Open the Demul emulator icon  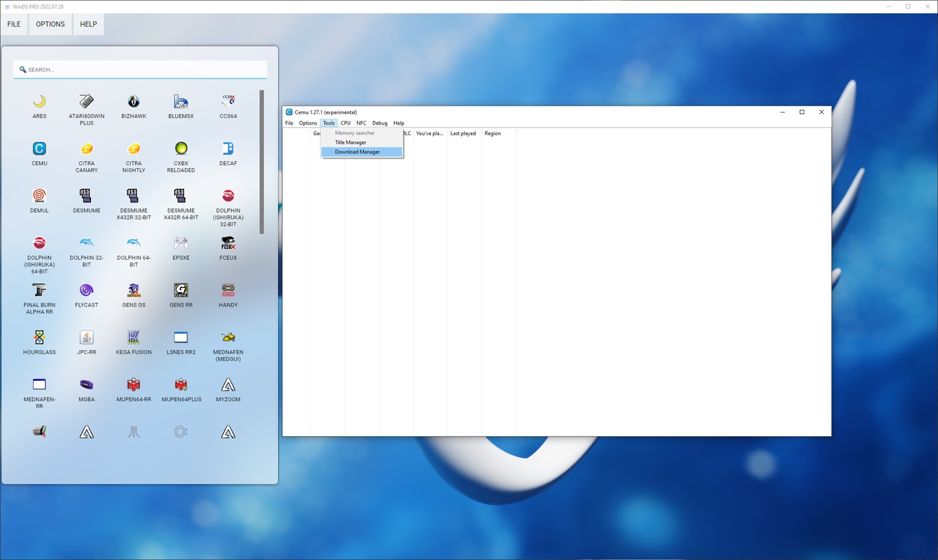point(39,196)
